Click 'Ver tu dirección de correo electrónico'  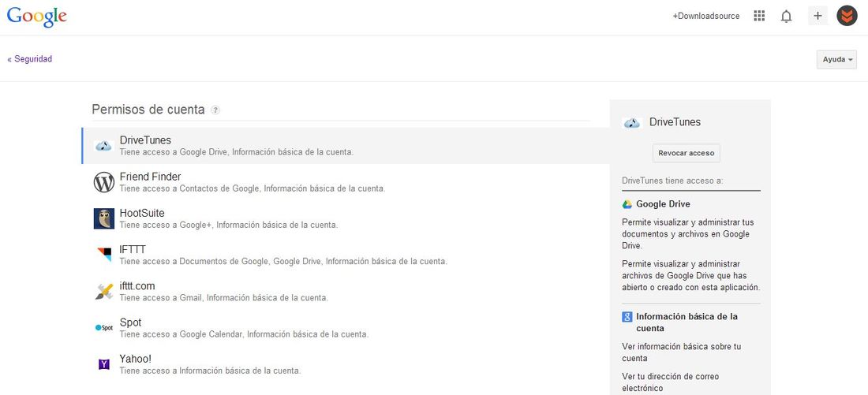(x=671, y=382)
